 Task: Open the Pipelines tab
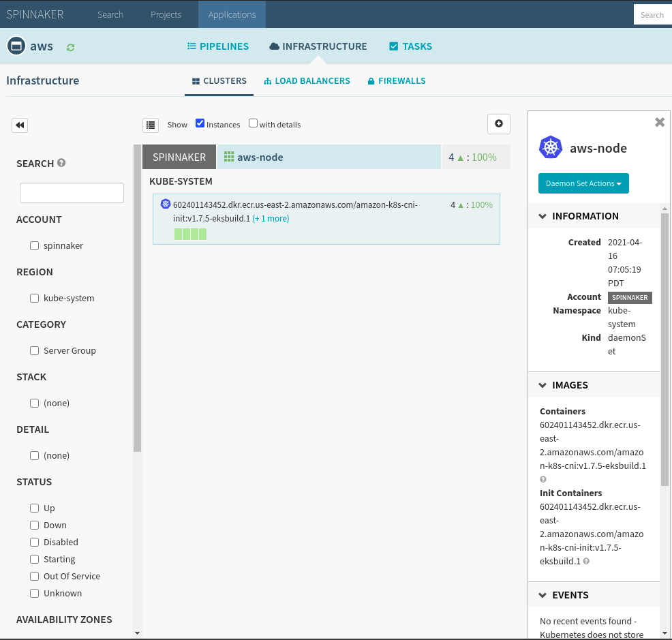coord(217,46)
